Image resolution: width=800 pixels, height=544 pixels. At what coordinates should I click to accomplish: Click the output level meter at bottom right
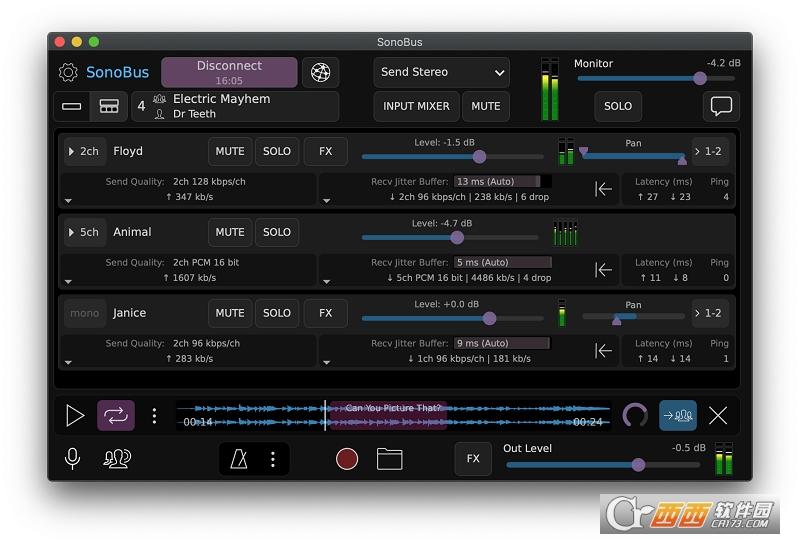(724, 458)
